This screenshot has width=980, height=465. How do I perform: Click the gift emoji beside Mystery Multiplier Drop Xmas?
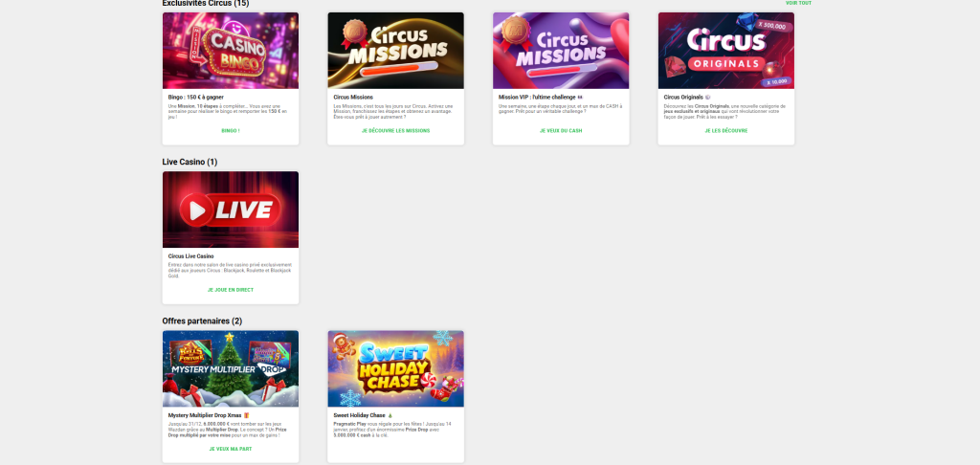(x=246, y=415)
